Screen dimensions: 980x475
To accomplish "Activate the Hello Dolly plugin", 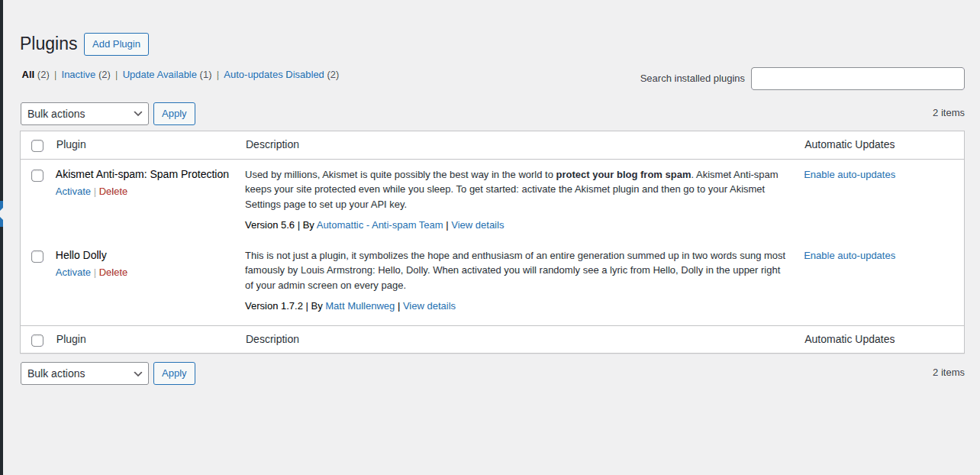I will point(73,273).
